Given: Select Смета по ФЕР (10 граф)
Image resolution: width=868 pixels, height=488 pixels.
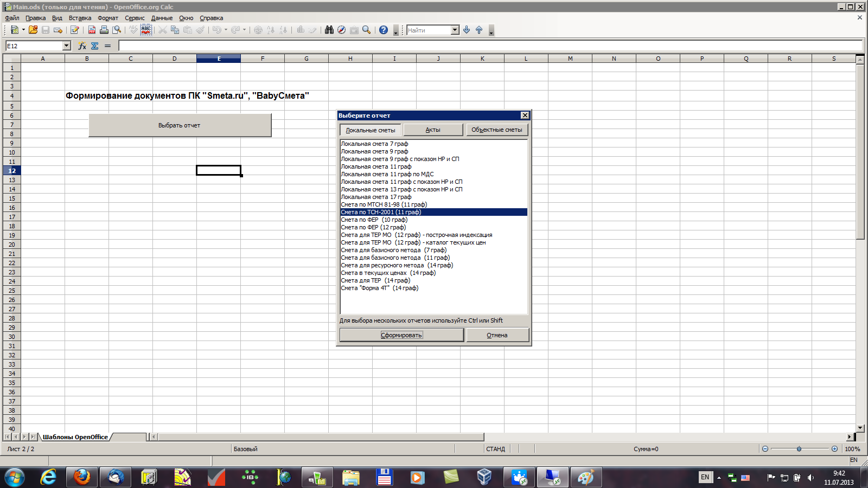Looking at the screenshot, I should pyautogui.click(x=433, y=220).
